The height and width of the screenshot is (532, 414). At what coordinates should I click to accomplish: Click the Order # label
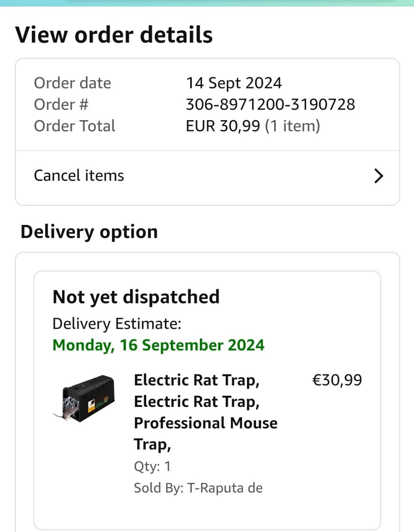(61, 104)
